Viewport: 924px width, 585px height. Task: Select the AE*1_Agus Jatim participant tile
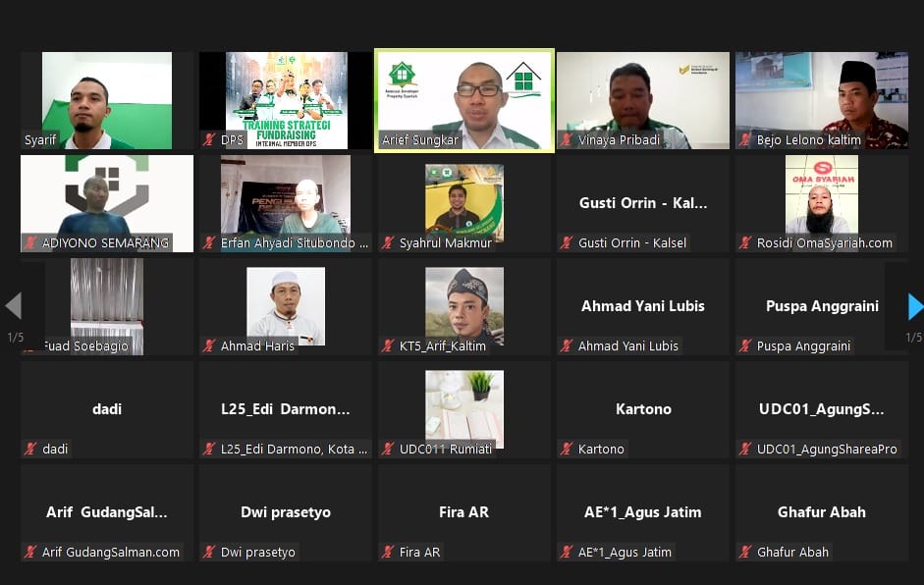pos(643,513)
